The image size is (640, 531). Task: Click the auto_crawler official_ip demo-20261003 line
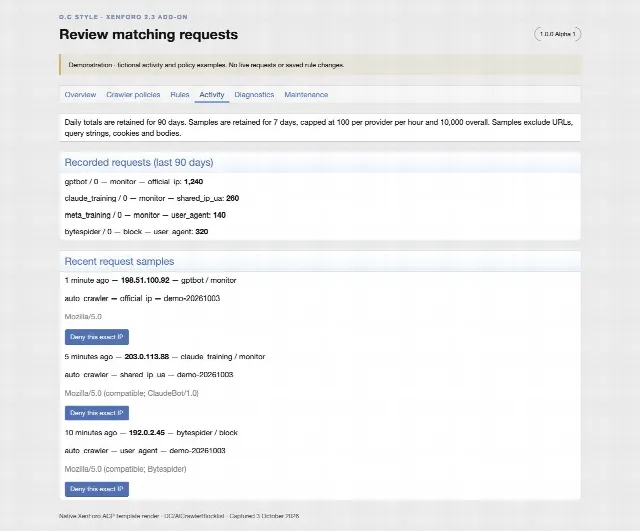tap(142, 298)
